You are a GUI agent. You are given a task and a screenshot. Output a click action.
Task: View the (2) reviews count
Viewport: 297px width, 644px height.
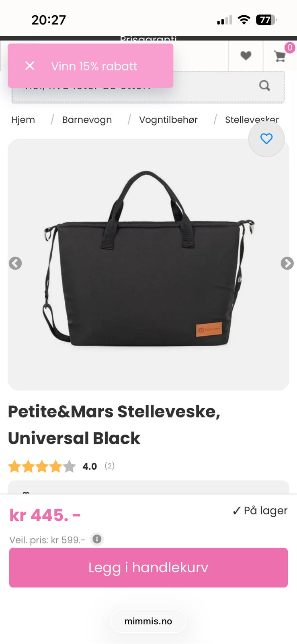[x=110, y=466]
